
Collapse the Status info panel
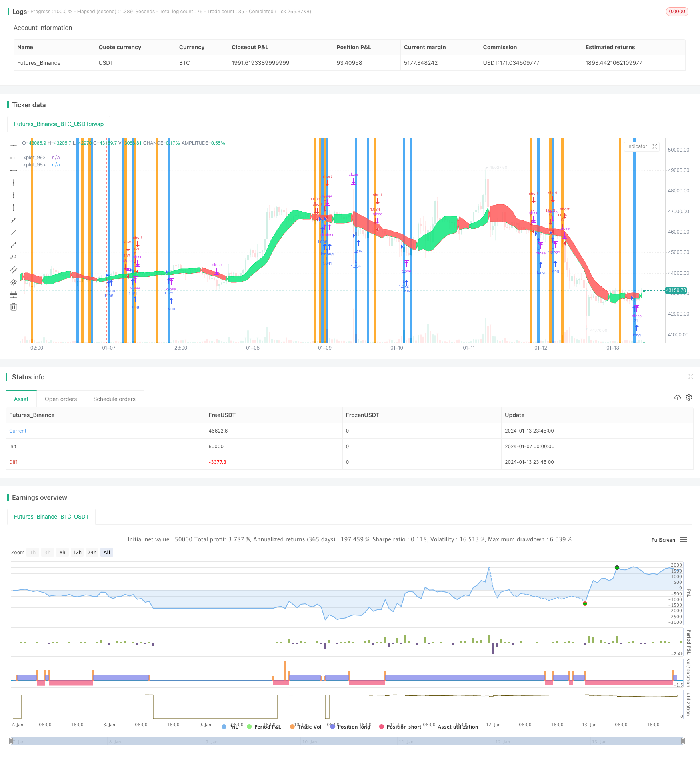pyautogui.click(x=690, y=376)
